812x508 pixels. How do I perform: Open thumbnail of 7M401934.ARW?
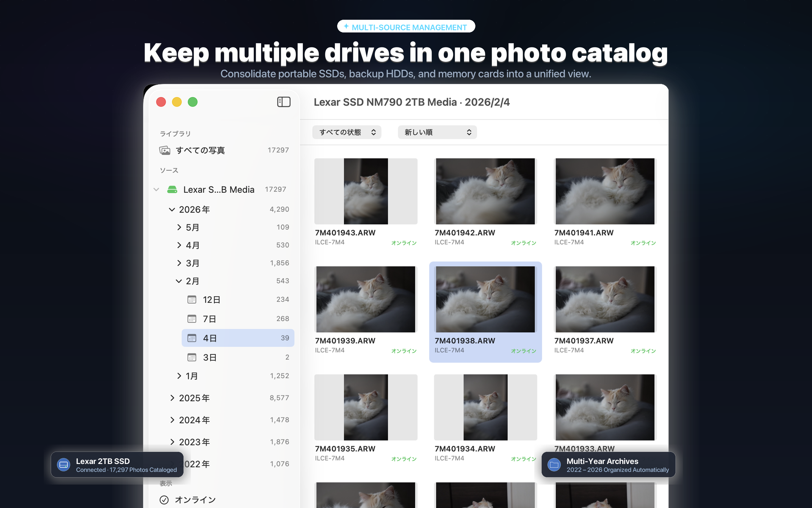pos(485,407)
